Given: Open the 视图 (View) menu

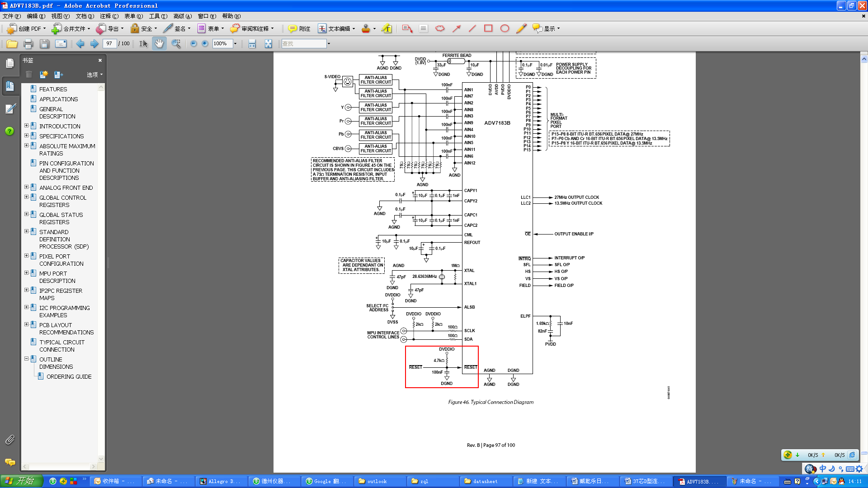Looking at the screenshot, I should point(60,16).
